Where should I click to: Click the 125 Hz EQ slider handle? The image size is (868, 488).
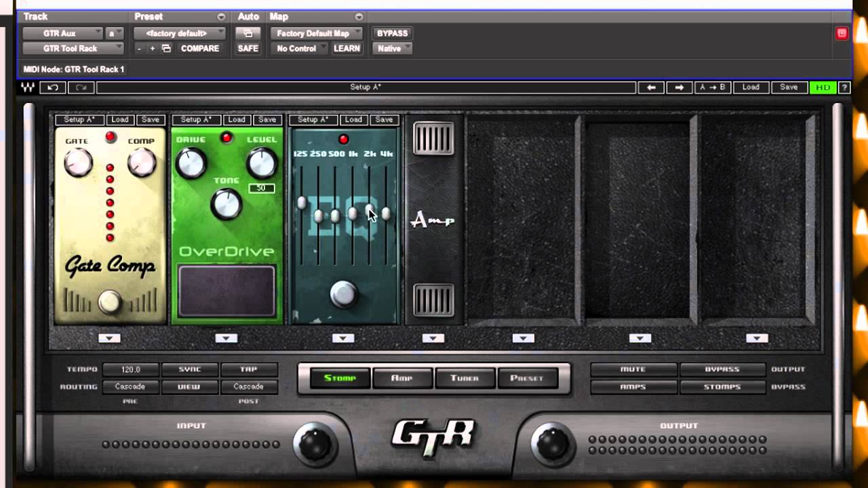302,203
